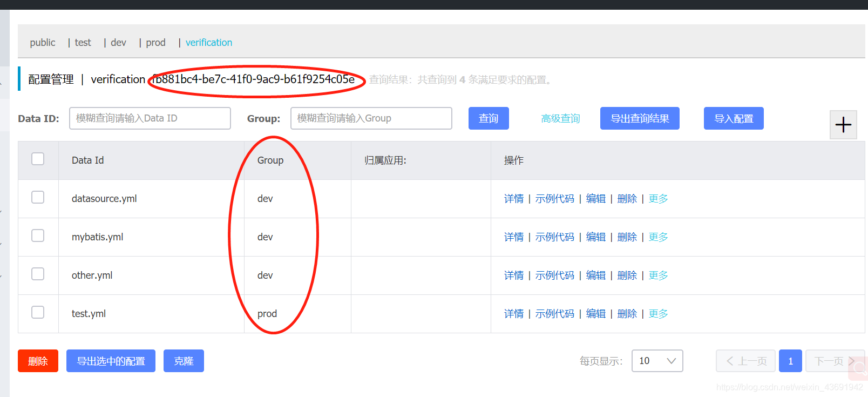Click 编辑 for other.yml
This screenshot has height=397, width=868.
(x=596, y=275)
